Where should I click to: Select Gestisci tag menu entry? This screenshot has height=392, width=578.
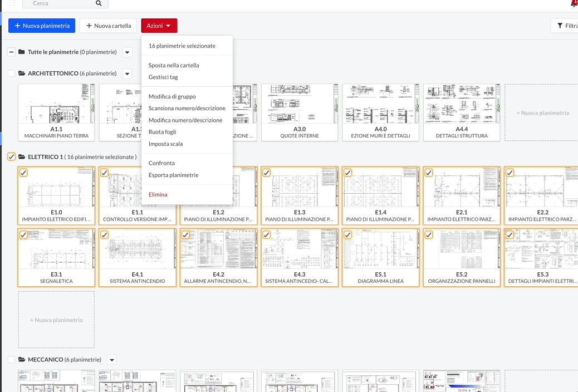[x=163, y=77]
